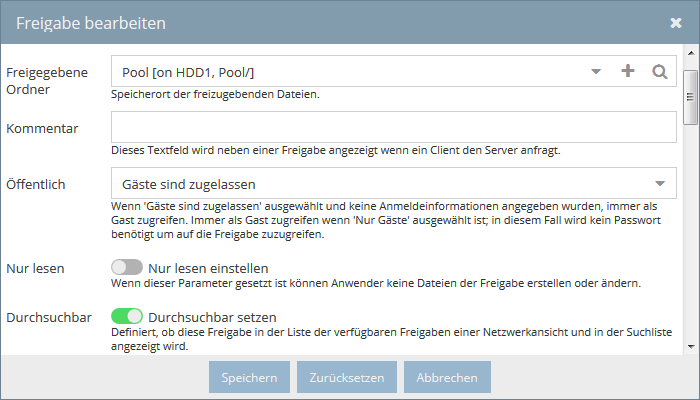Click the magnifier icon beside shared folder
The image size is (700, 400).
tap(659, 71)
